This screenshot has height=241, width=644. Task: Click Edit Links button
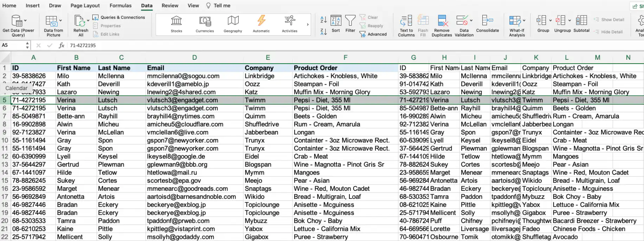click(x=106, y=34)
